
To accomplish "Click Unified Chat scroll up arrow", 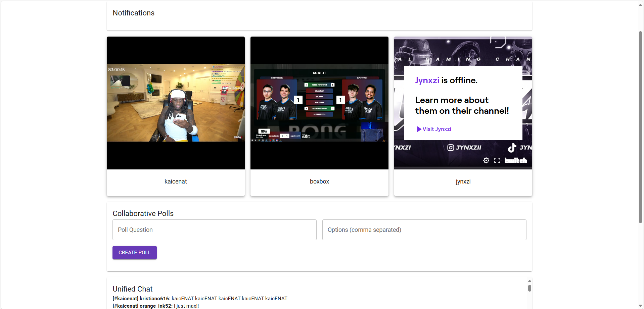I will (x=530, y=281).
